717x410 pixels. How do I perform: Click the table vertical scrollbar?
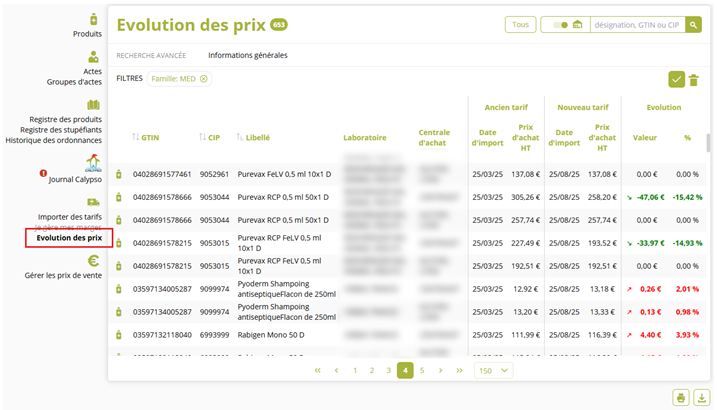[708, 143]
